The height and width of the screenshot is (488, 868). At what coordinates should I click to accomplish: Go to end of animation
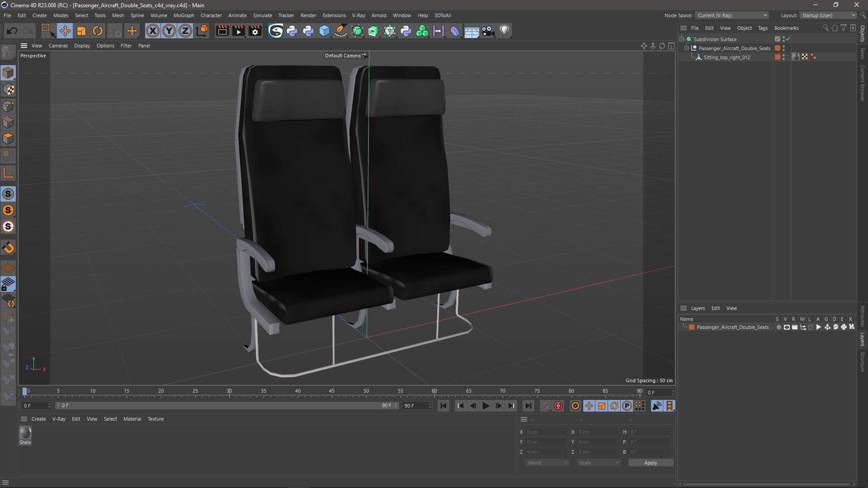tap(528, 406)
